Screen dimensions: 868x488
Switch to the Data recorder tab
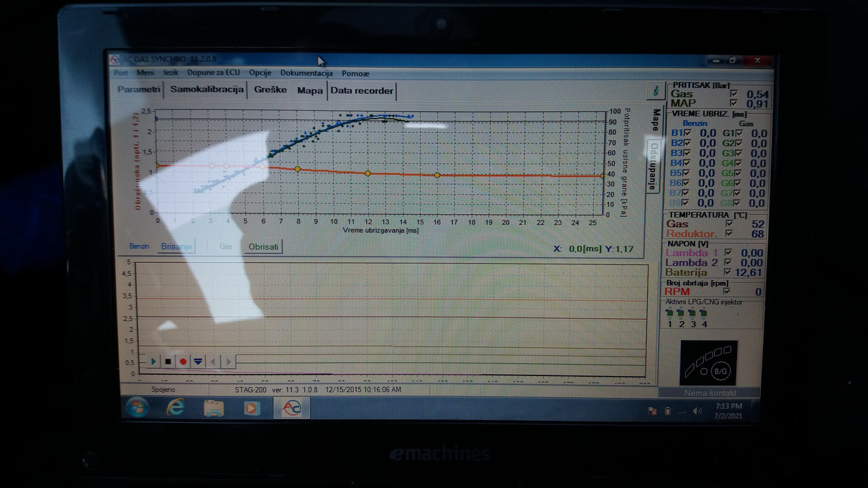pos(361,90)
